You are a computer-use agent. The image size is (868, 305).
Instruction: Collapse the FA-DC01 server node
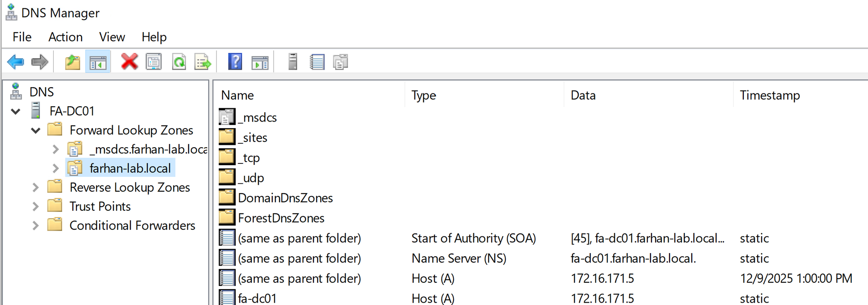16,111
